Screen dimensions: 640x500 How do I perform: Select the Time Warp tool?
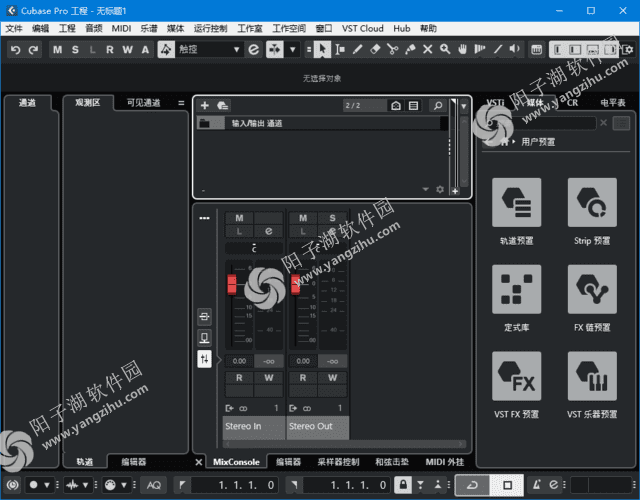pos(480,49)
